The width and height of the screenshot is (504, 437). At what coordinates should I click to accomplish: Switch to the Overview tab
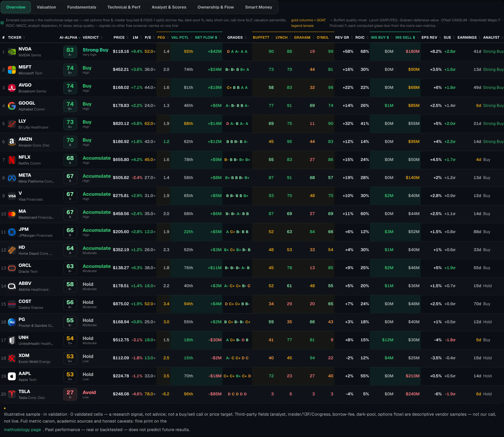tap(16, 7)
